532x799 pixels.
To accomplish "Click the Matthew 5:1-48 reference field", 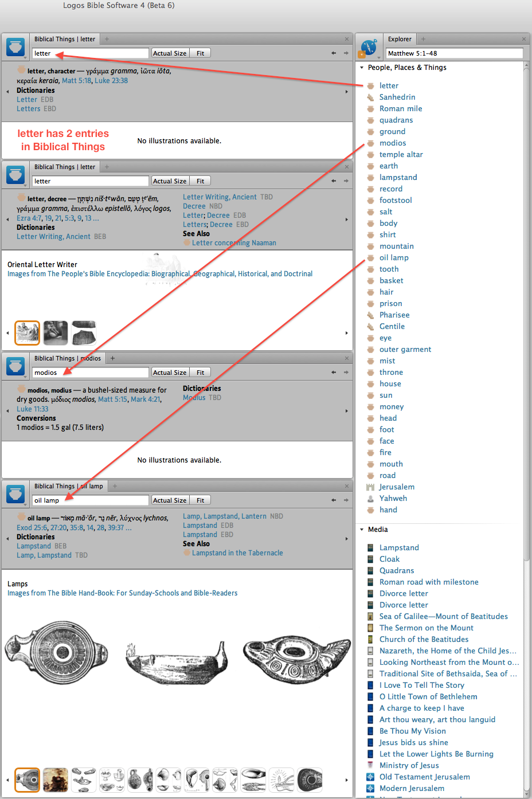I will tap(455, 53).
